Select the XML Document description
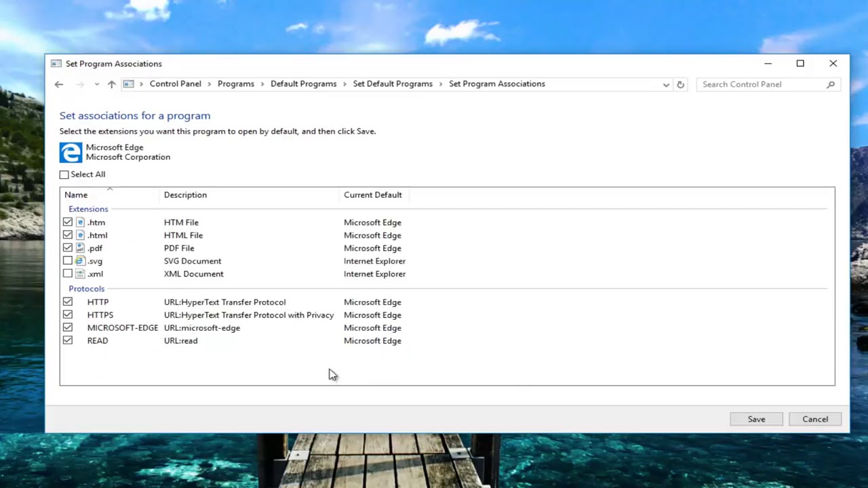Screen dimensions: 868x488 point(193,274)
